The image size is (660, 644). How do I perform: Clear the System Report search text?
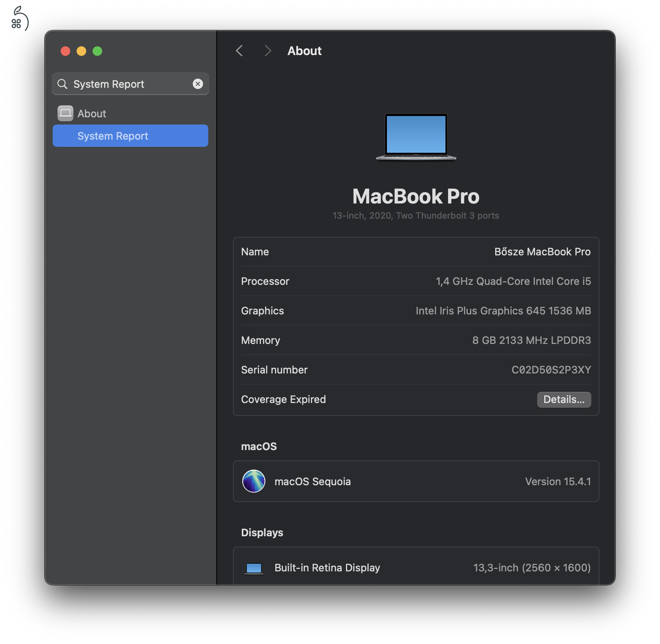pos(198,84)
